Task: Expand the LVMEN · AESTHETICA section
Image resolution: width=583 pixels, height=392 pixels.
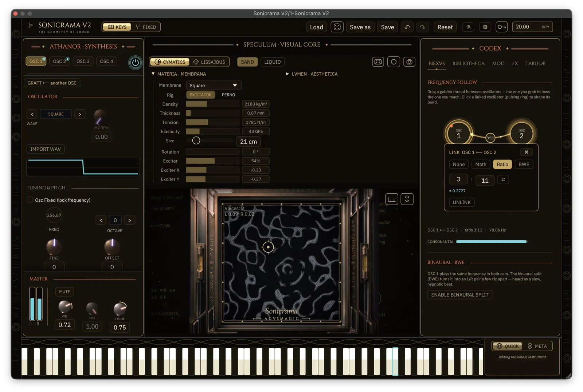Action: (312, 74)
